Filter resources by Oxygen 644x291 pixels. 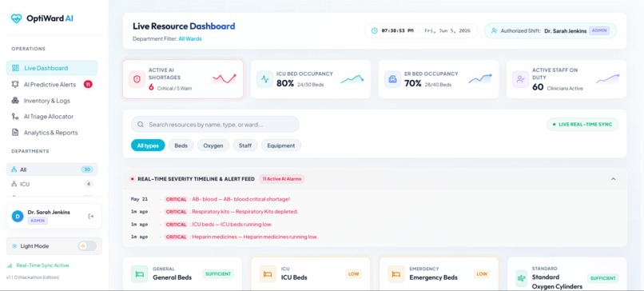(x=213, y=145)
